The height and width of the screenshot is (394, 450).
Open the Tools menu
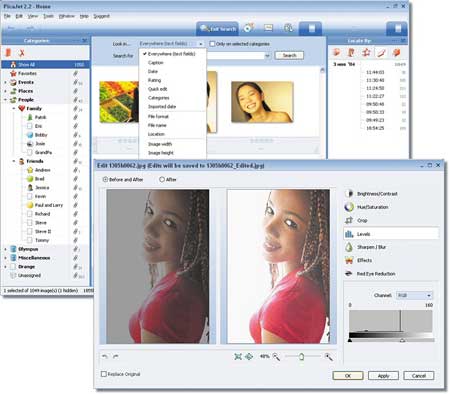coord(48,16)
